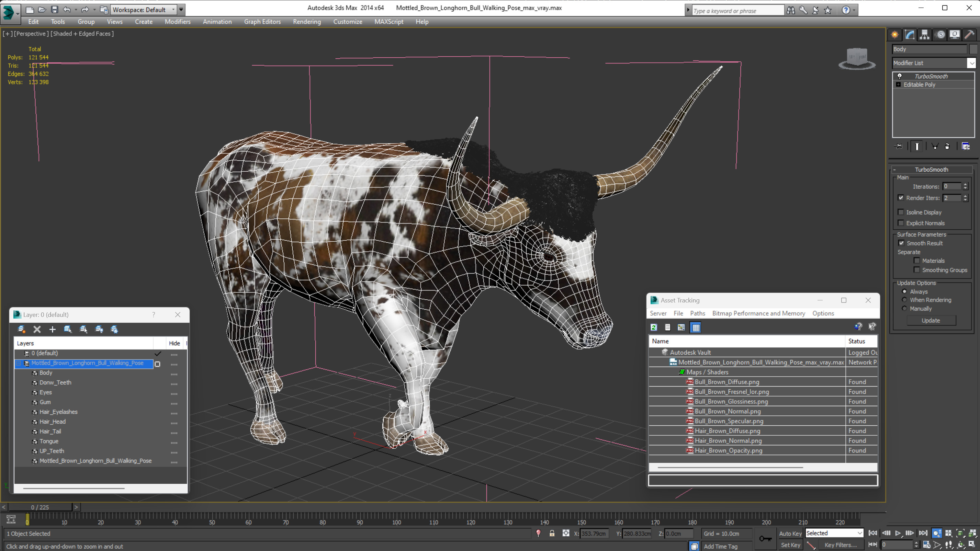This screenshot has width=980, height=551.
Task: Save the file with the floppy icon
Action: (x=54, y=10)
